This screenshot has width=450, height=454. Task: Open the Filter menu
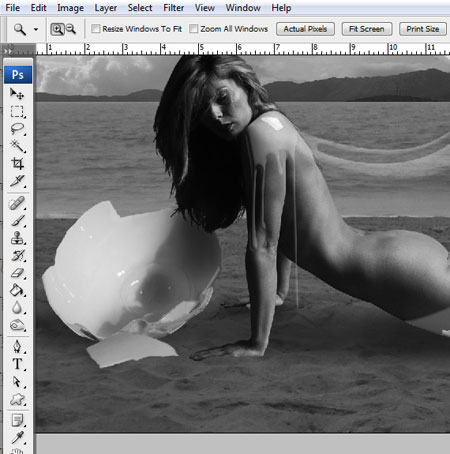[173, 8]
